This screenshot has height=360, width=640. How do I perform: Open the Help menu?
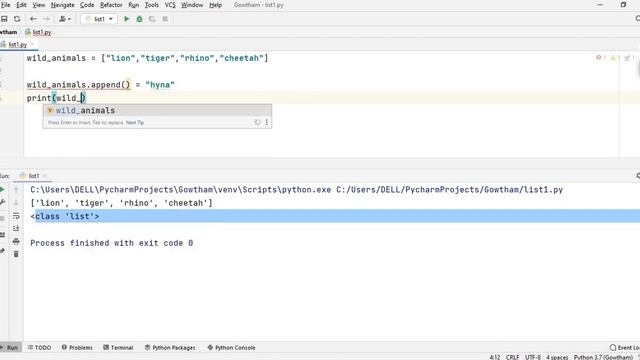click(x=215, y=5)
